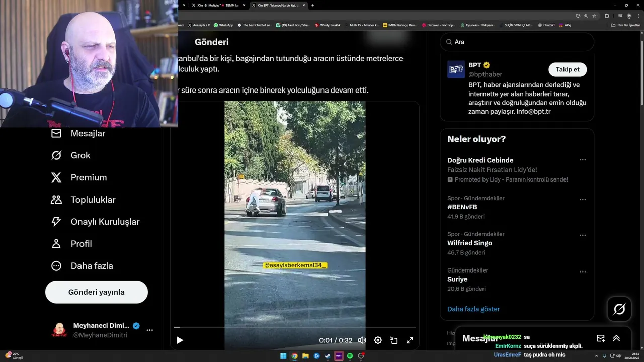Open Steam from the taskbar
This screenshot has width=644, height=362.
pyautogui.click(x=328, y=356)
